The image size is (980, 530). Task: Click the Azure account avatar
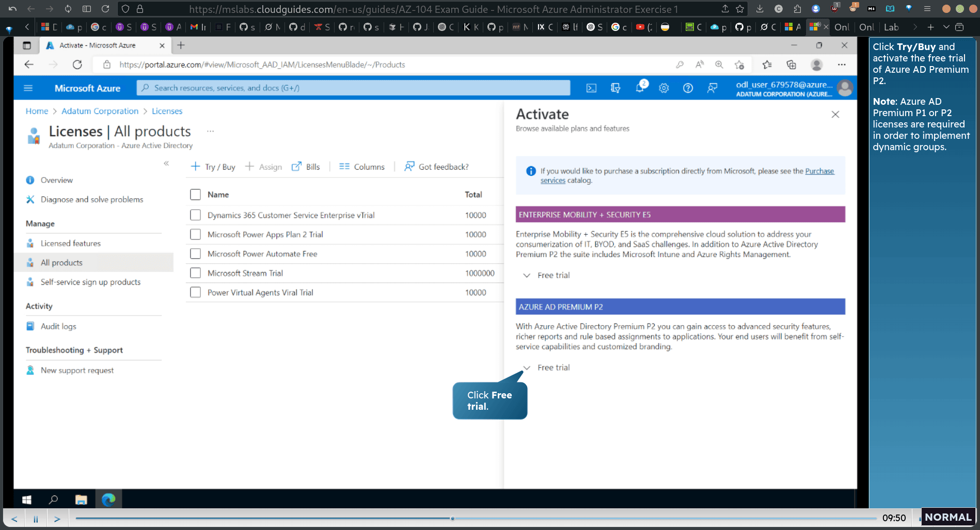click(845, 88)
